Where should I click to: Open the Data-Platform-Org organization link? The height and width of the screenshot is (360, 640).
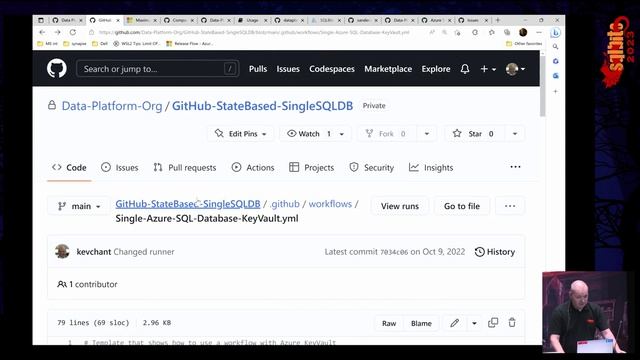click(x=112, y=106)
